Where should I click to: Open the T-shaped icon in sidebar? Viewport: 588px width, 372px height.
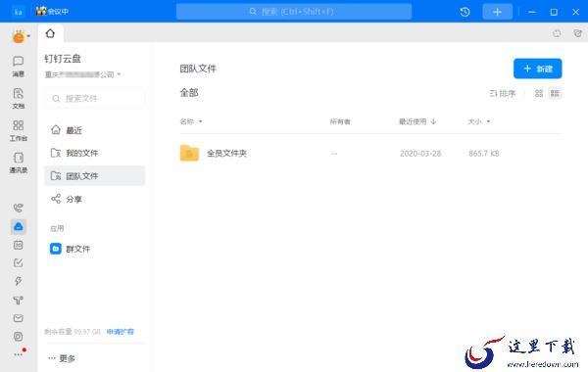(18, 300)
